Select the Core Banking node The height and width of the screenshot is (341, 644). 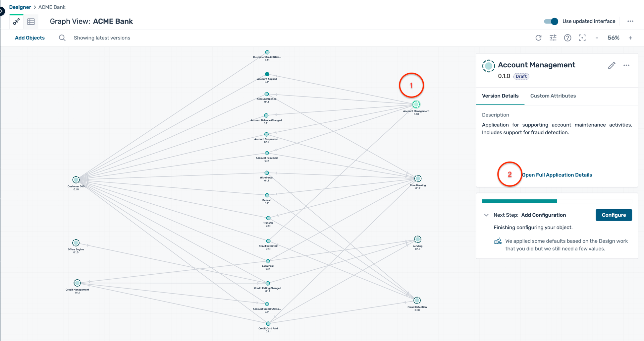418,179
